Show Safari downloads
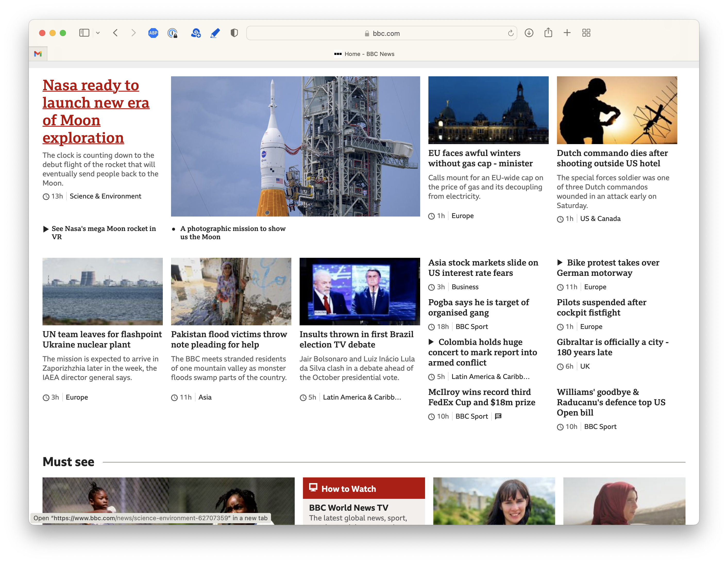Screen dimensions: 728x563 (529, 33)
